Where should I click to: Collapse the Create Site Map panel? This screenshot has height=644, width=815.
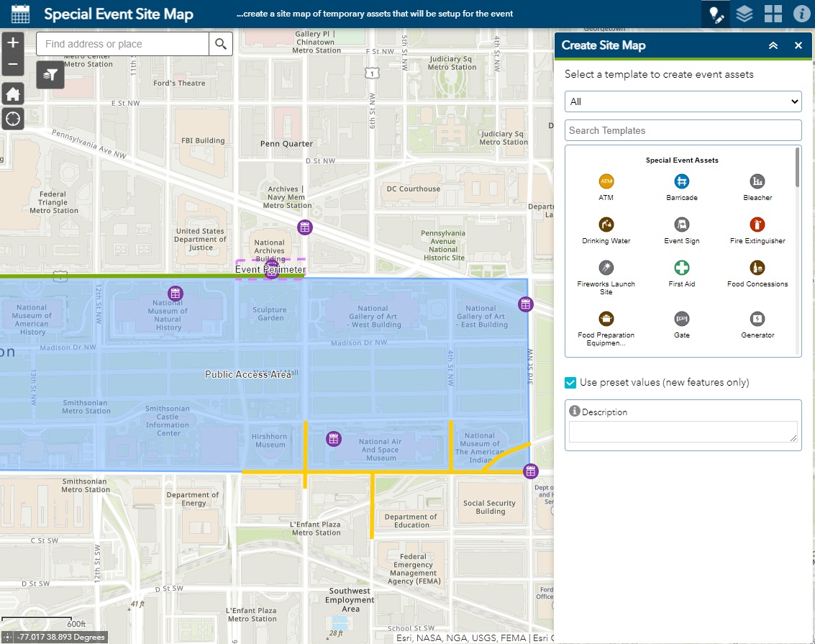(773, 45)
